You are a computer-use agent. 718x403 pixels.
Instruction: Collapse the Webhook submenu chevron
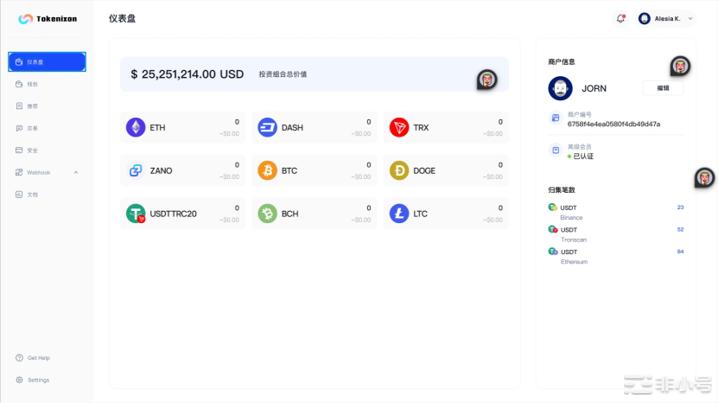76,172
